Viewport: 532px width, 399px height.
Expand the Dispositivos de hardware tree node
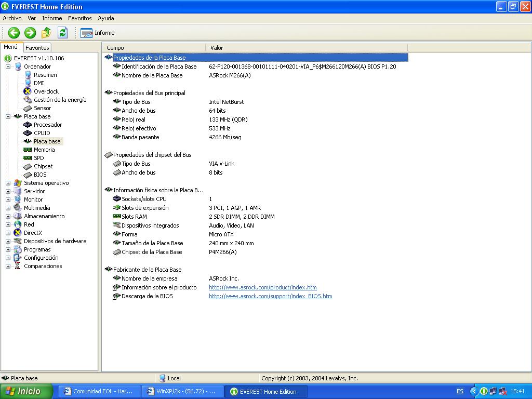tap(8, 241)
